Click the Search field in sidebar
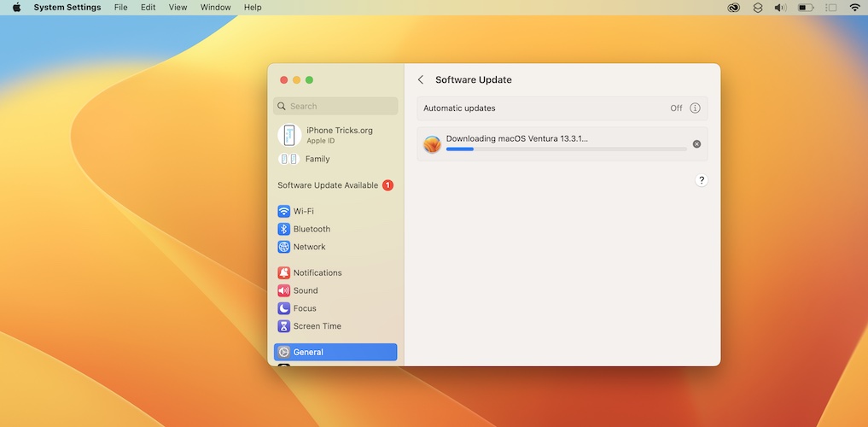Image resolution: width=868 pixels, height=427 pixels. click(335, 106)
